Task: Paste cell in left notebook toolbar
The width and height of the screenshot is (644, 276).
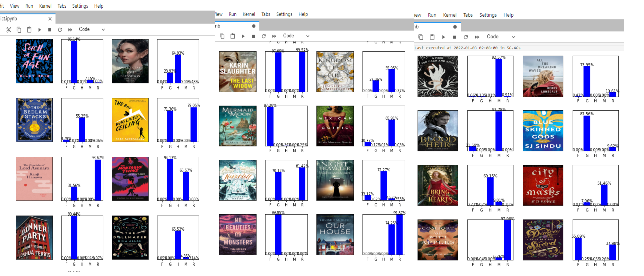Action: 29,30
